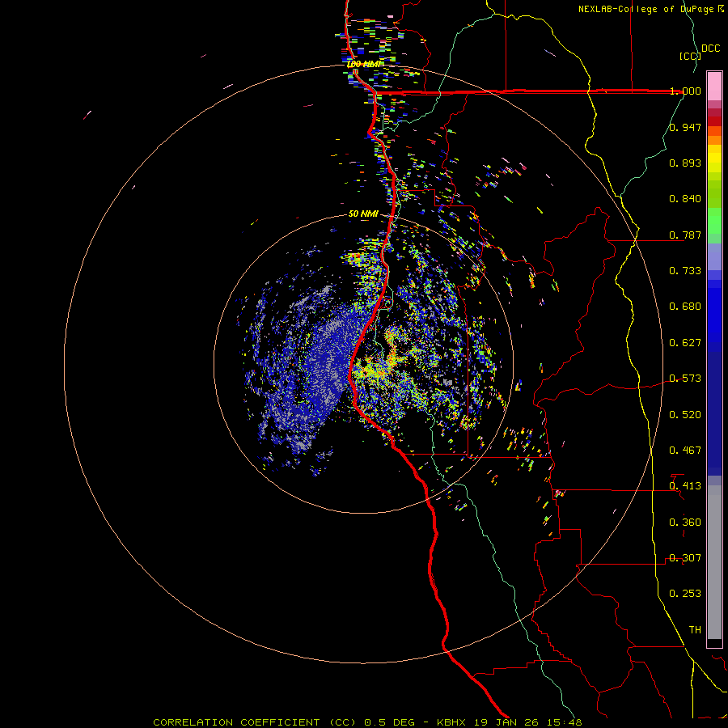Select the 0.680 legend value
Viewport: 728px width, 728px height.
[x=685, y=307]
